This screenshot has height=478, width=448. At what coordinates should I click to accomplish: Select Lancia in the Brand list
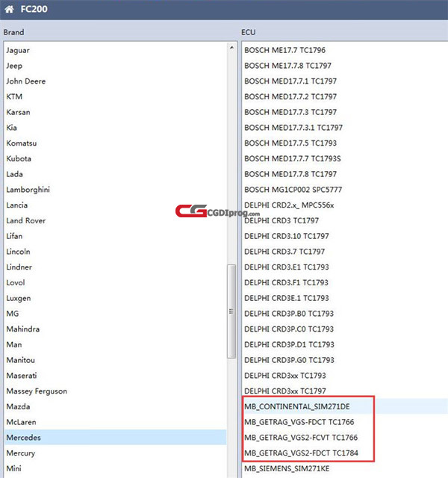click(17, 205)
